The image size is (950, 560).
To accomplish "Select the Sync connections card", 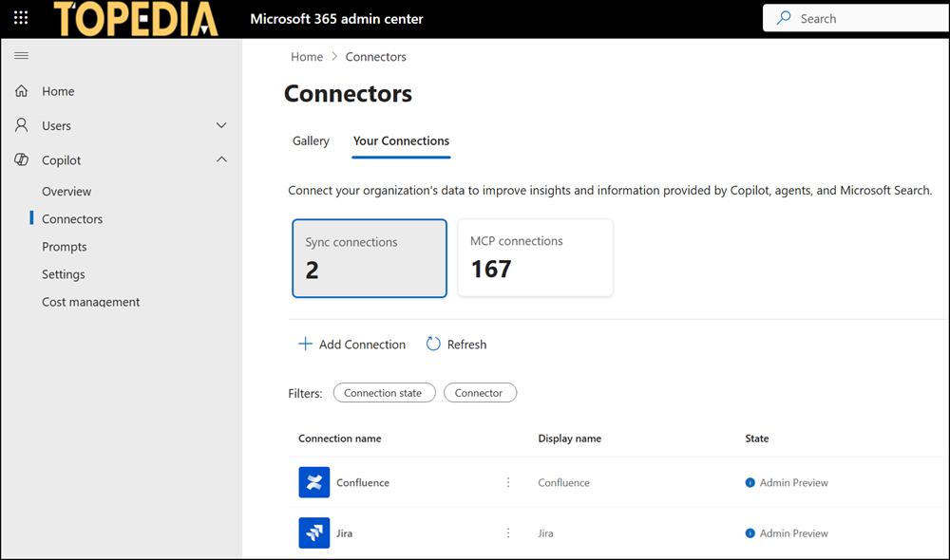I will point(370,258).
